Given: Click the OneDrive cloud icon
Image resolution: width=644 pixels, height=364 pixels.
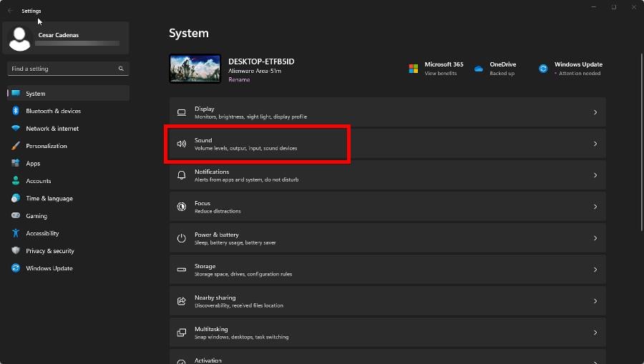Looking at the screenshot, I should point(479,69).
